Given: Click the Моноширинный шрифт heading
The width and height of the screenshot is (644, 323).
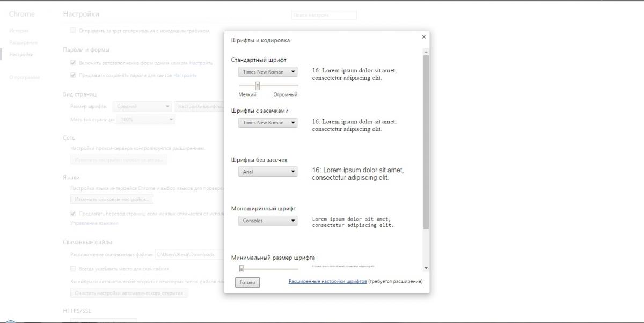Looking at the screenshot, I should click(x=264, y=208).
